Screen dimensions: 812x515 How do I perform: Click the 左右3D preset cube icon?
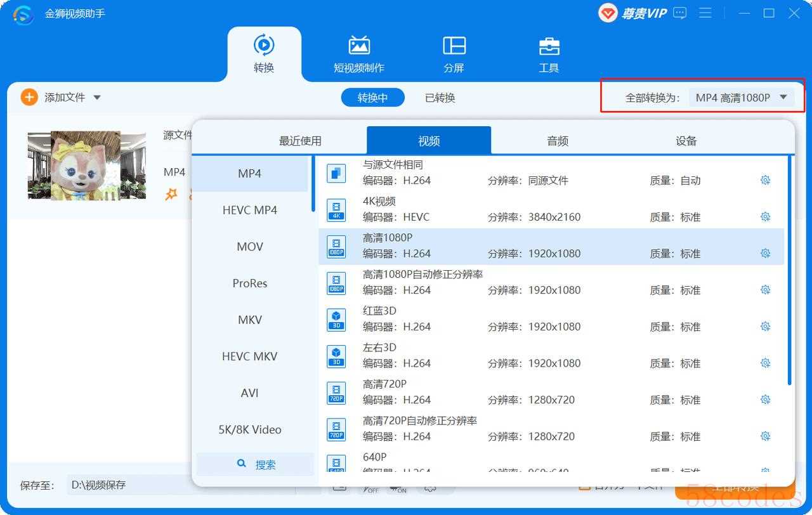click(x=336, y=356)
